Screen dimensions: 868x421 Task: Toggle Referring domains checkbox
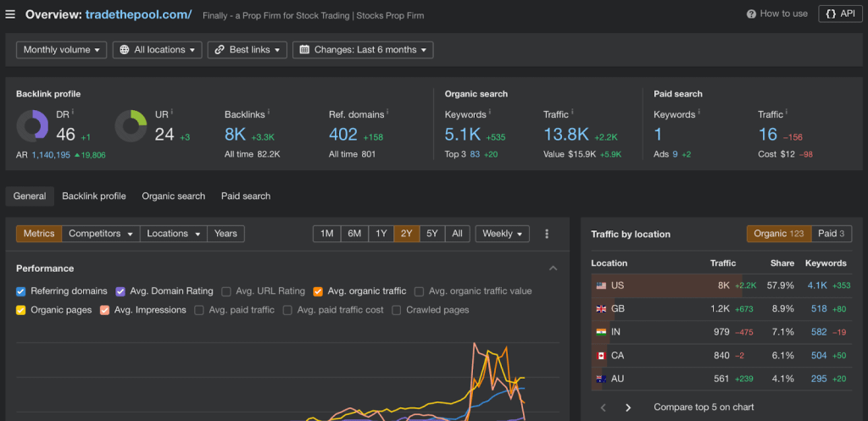click(x=21, y=291)
